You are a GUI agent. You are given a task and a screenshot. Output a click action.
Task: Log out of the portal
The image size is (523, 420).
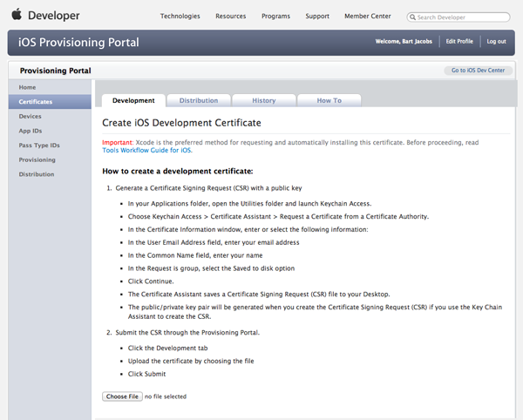click(x=496, y=41)
